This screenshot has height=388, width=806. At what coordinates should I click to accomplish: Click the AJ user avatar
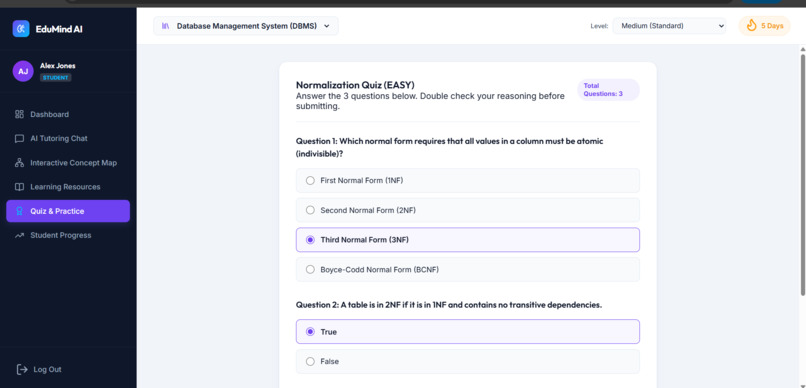pos(23,71)
